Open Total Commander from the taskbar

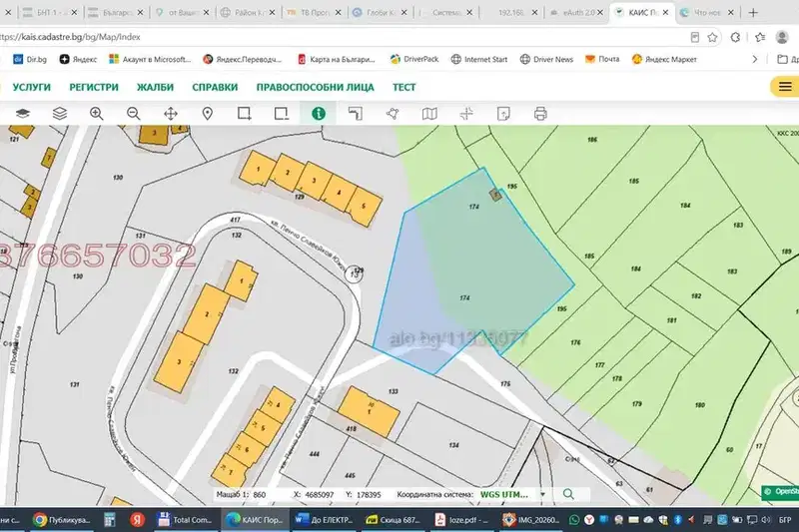point(186,520)
